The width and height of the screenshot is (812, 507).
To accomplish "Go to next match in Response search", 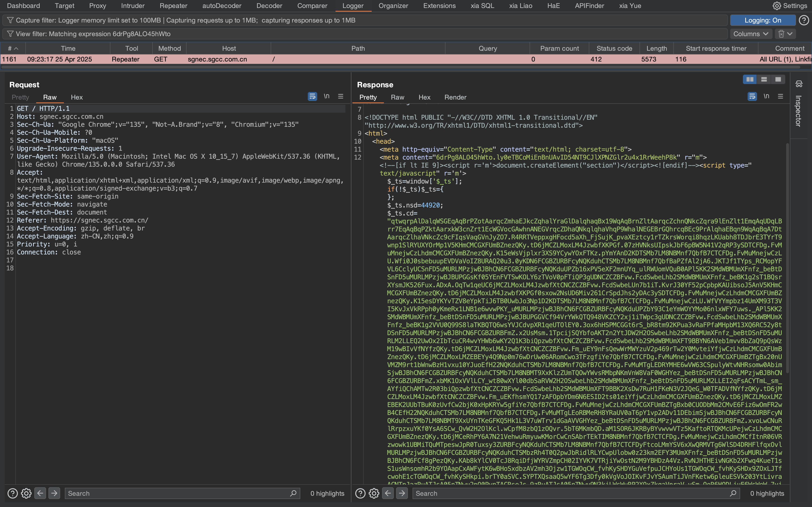I will click(x=402, y=493).
